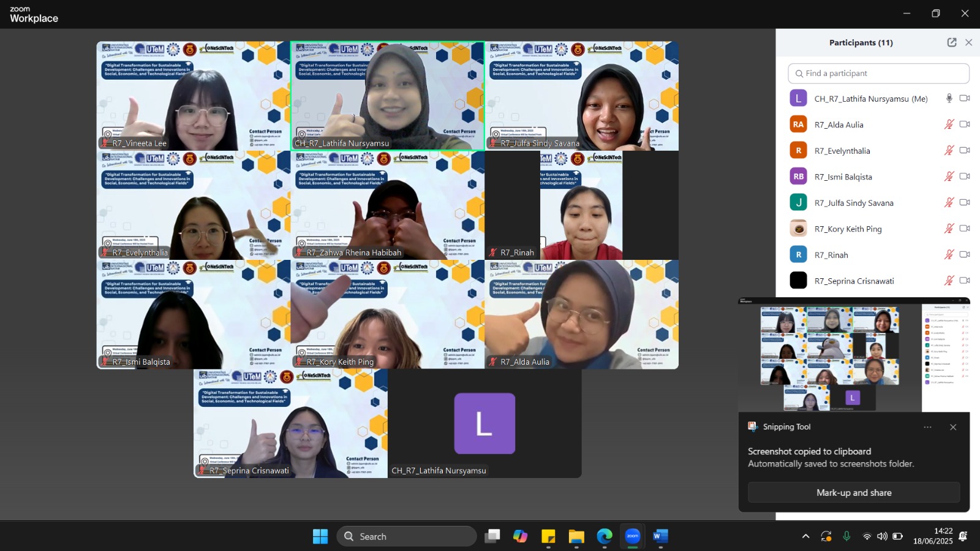The height and width of the screenshot is (551, 980).
Task: Click the Find a participant search field
Action: 878,74
